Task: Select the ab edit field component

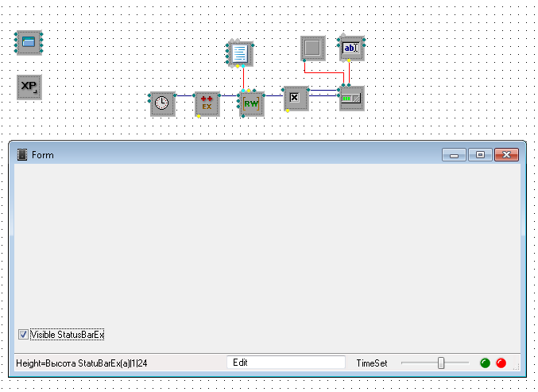Action: point(351,48)
